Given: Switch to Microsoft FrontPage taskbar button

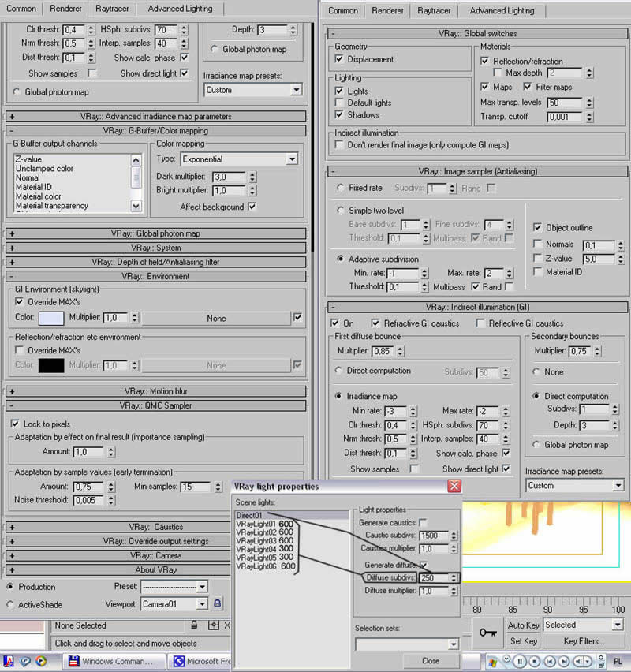Looking at the screenshot, I should 200,661.
